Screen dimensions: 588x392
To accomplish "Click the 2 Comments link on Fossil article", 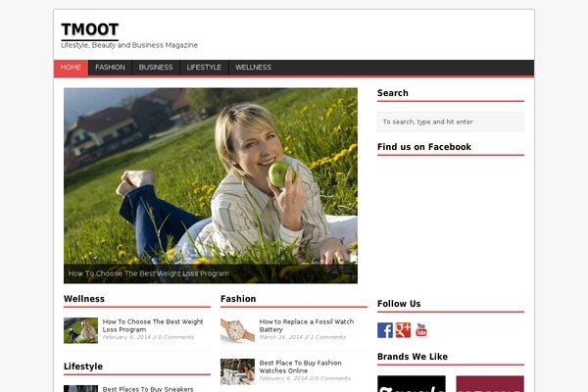I will (x=327, y=337).
